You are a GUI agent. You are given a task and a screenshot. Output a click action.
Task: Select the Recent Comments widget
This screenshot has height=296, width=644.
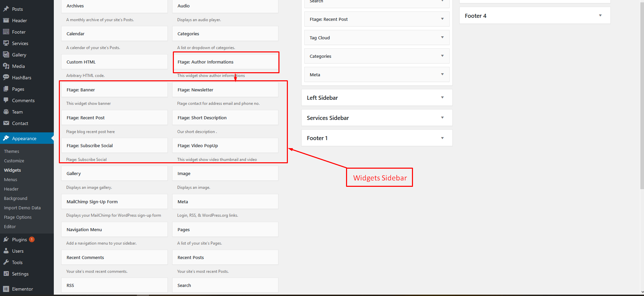point(114,257)
